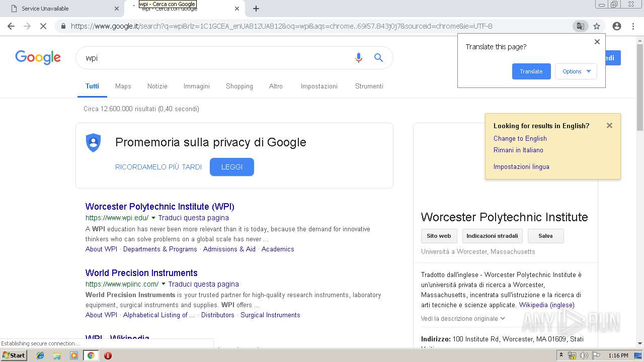Open Wikipedia (inglese) link
644x362 pixels.
point(547,305)
